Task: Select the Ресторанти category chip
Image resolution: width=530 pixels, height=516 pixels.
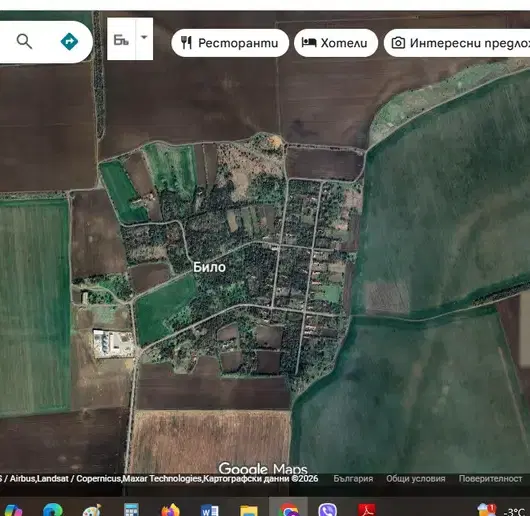Action: click(x=230, y=43)
